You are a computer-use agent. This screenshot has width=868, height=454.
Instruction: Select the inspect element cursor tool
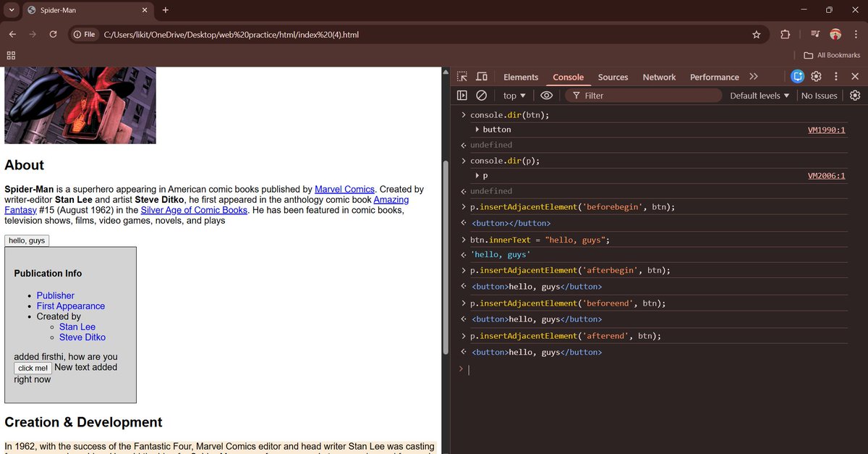coord(461,76)
